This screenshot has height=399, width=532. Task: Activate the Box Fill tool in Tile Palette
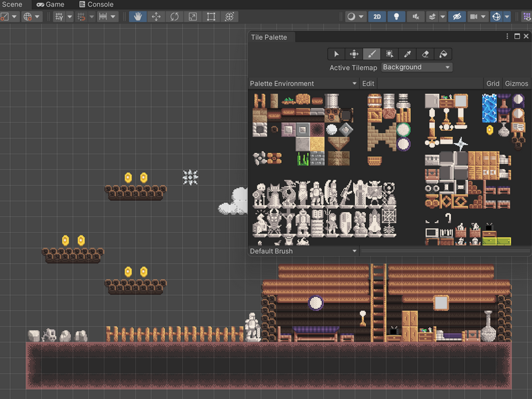click(x=389, y=54)
